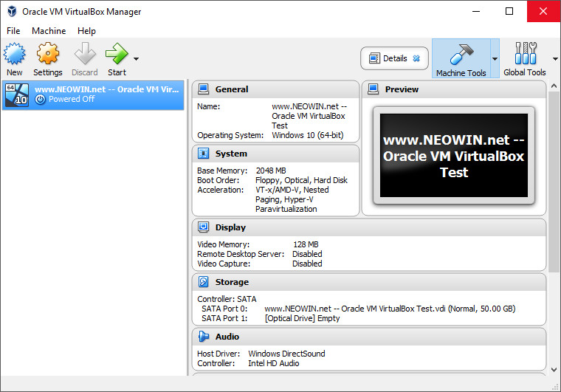Open the Audio section header
Screen dimensions: 561x392
(x=369, y=337)
